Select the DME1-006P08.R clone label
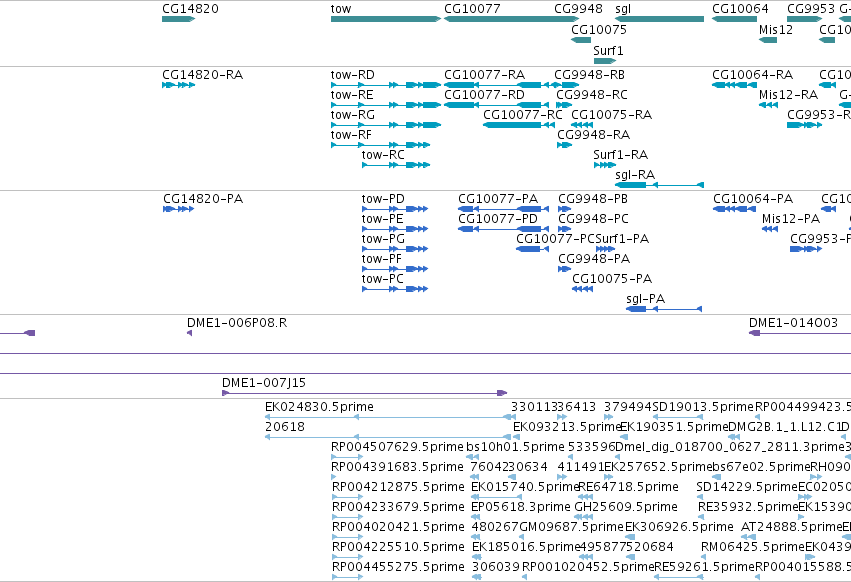The image size is (851, 582). click(237, 323)
